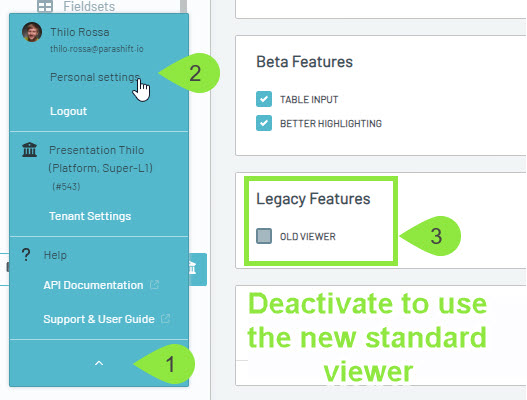This screenshot has width=527, height=400.
Task: Click the trash icon button behind the menu
Action: pyautogui.click(x=197, y=269)
